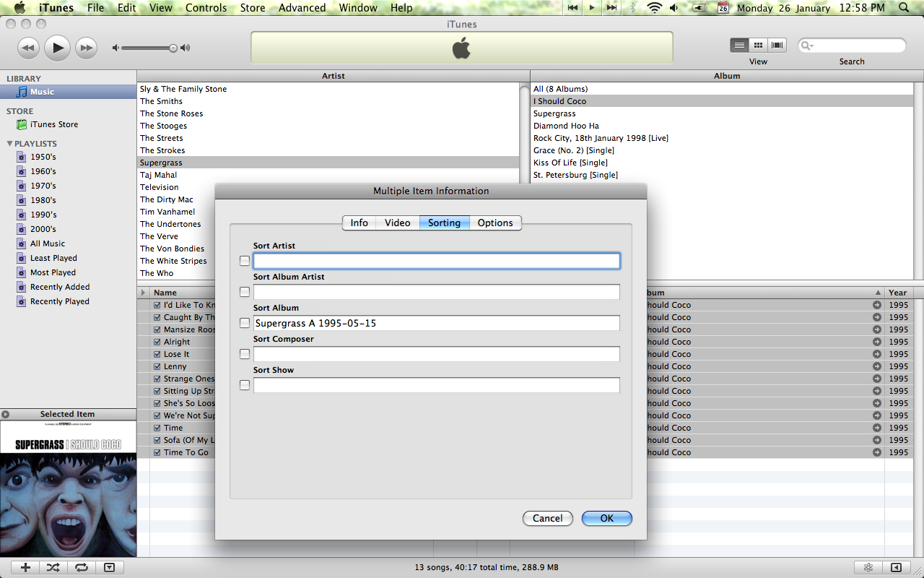Uncheck the Alright song checkbox
The width and height of the screenshot is (924, 578).
click(x=157, y=342)
